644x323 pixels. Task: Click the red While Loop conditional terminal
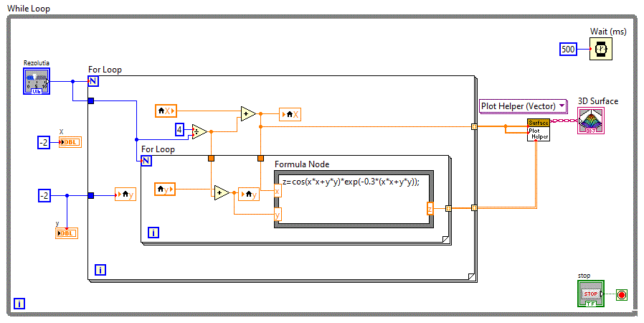[x=621, y=294]
